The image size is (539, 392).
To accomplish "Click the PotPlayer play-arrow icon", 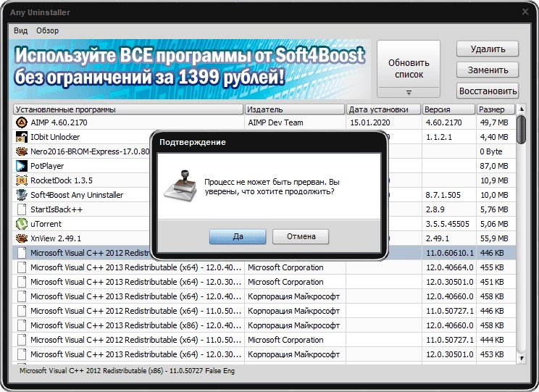I will pyautogui.click(x=21, y=166).
